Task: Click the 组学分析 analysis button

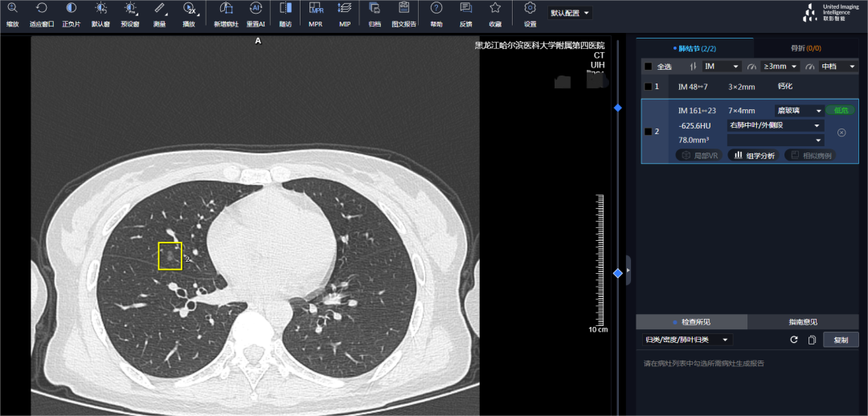Action: point(752,155)
